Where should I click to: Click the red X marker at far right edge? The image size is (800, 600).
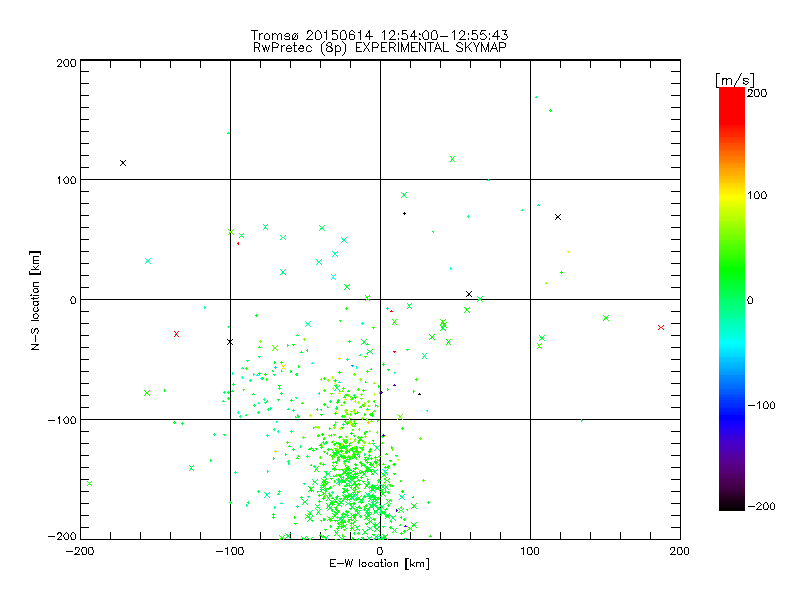661,328
